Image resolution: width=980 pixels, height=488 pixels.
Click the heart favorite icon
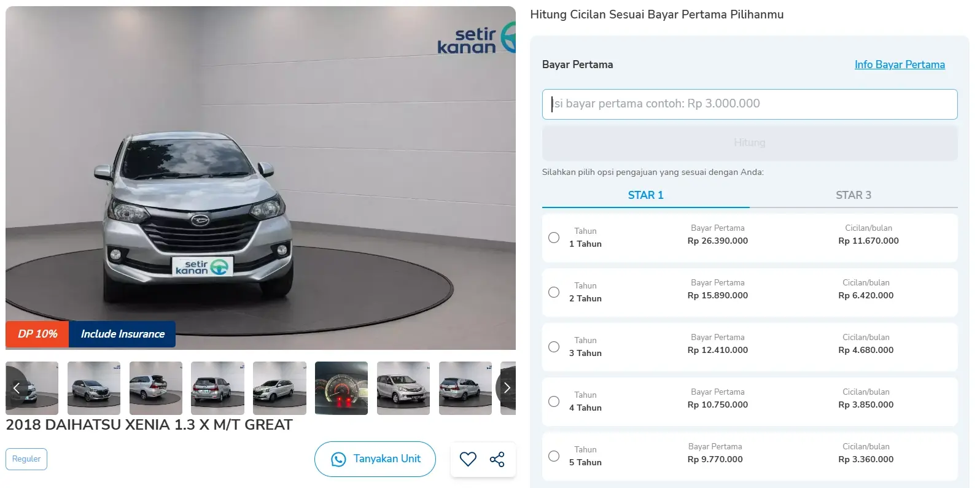click(x=468, y=459)
